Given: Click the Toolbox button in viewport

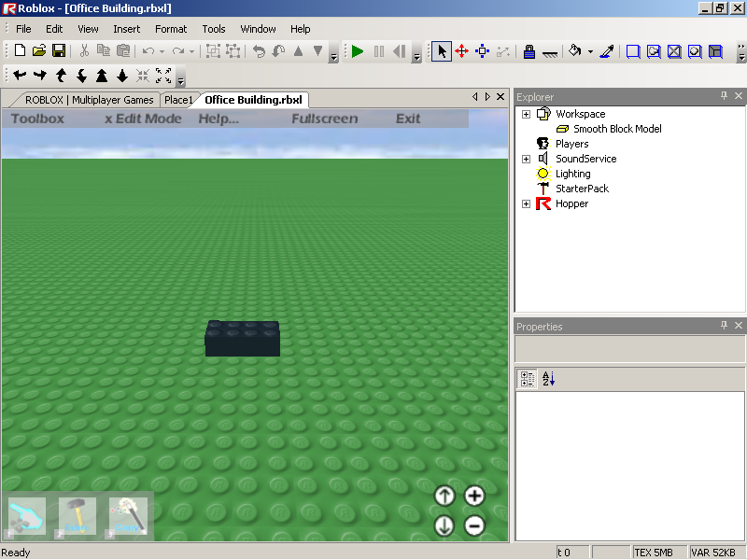Looking at the screenshot, I should pos(37,119).
